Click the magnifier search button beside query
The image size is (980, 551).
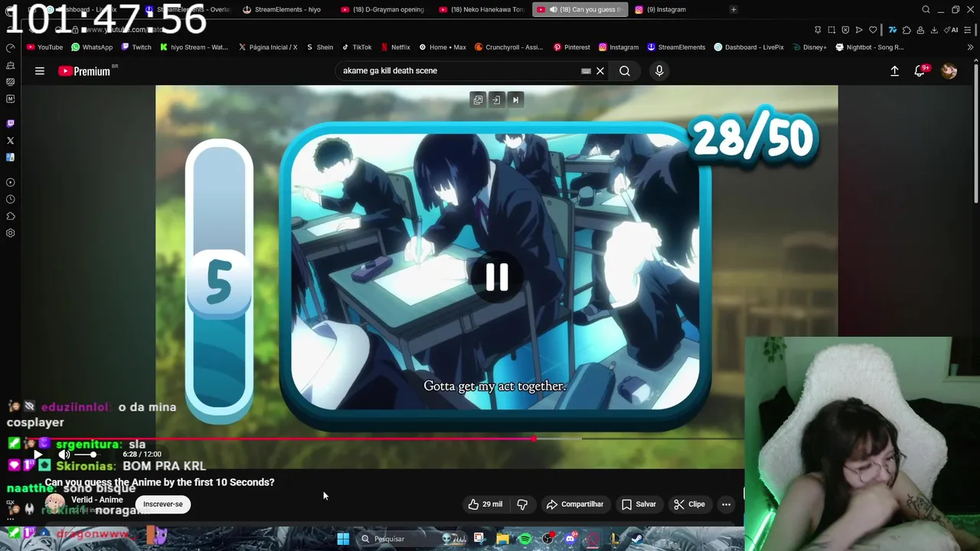coord(625,71)
